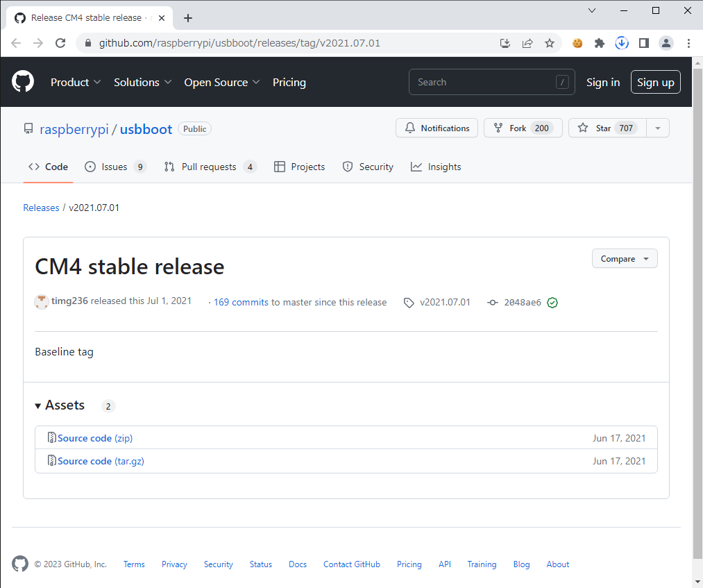Click the site lock icon in address bar

coord(88,43)
